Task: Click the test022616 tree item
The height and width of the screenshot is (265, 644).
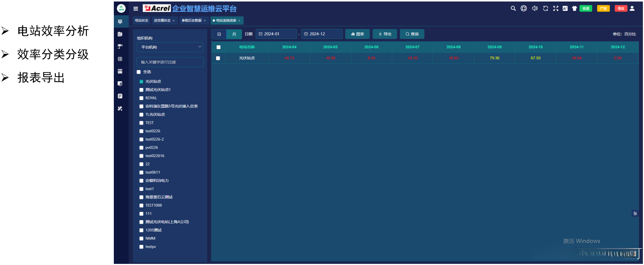Action: click(x=155, y=156)
